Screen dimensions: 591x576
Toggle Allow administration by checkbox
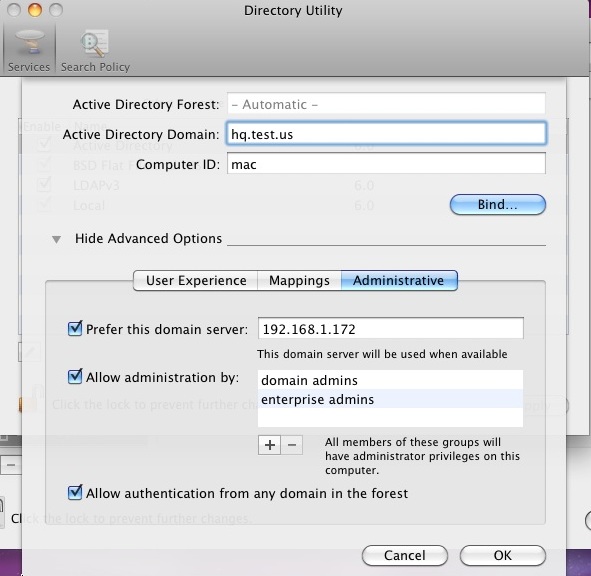[x=75, y=376]
